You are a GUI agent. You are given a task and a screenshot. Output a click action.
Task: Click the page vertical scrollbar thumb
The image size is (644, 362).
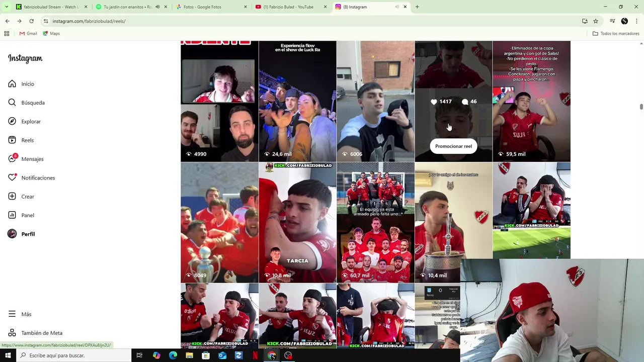pos(641,107)
